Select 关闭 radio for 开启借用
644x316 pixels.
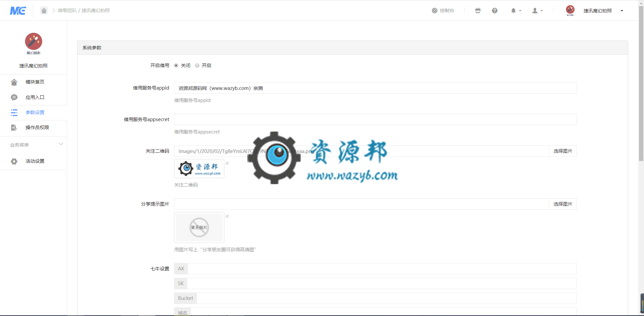tap(176, 65)
